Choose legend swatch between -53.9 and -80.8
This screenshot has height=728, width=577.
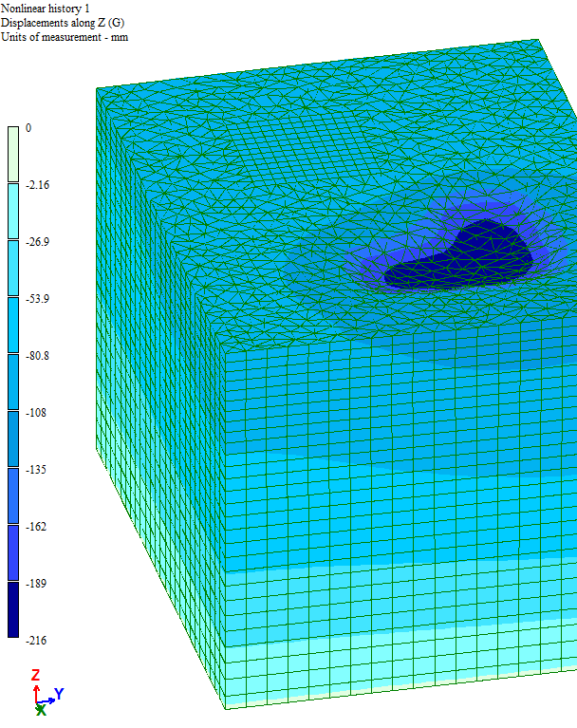point(13,325)
